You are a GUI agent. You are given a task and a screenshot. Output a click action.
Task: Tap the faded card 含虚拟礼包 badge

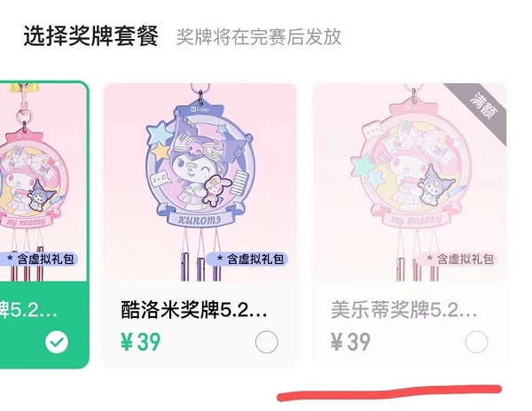[457, 260]
